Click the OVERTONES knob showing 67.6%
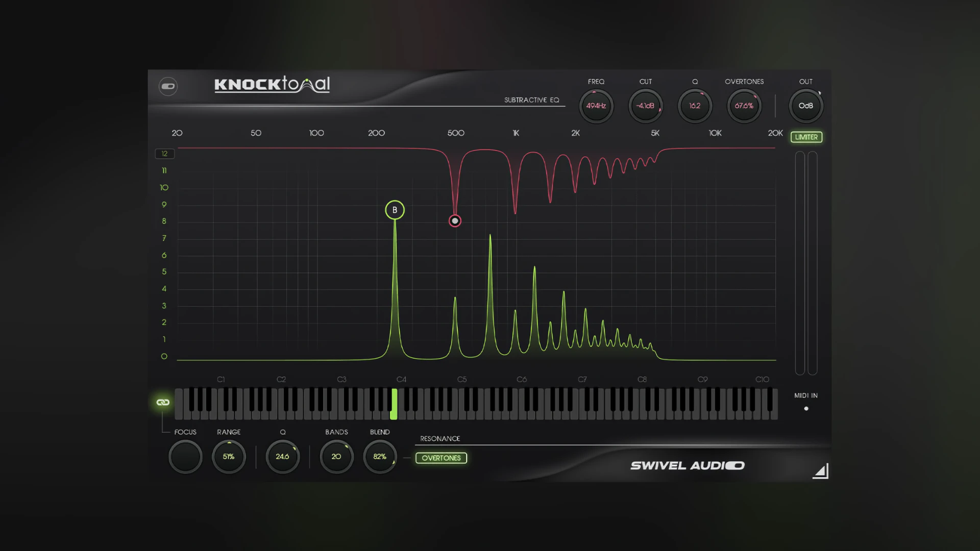980x551 pixels. pos(744,106)
